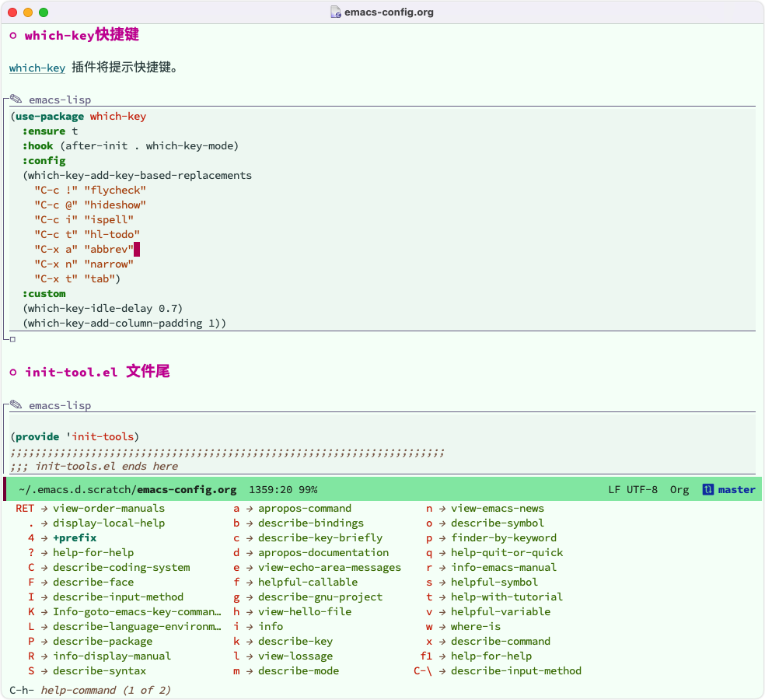
Task: Click emacs-config.org file name in modeline
Action: point(187,489)
